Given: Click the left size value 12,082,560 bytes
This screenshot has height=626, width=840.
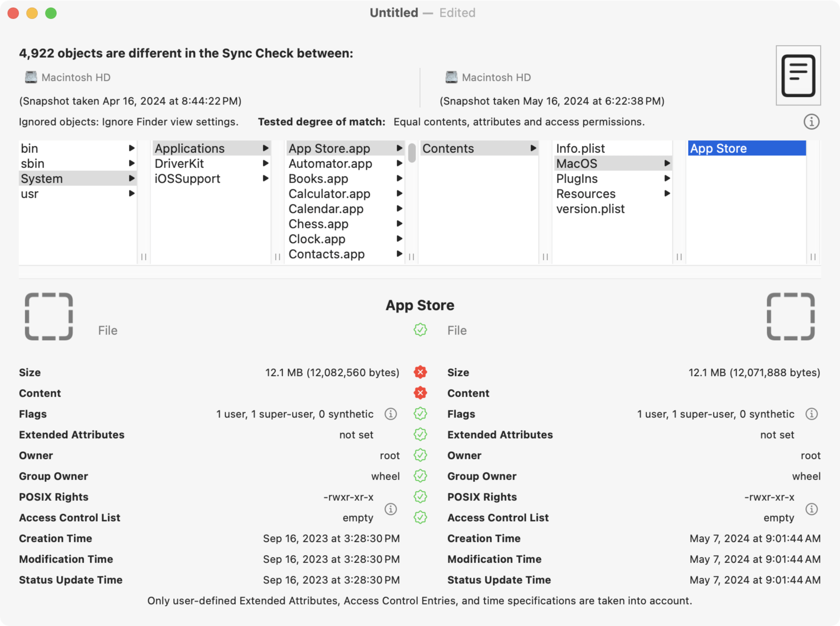Looking at the screenshot, I should click(x=332, y=372).
